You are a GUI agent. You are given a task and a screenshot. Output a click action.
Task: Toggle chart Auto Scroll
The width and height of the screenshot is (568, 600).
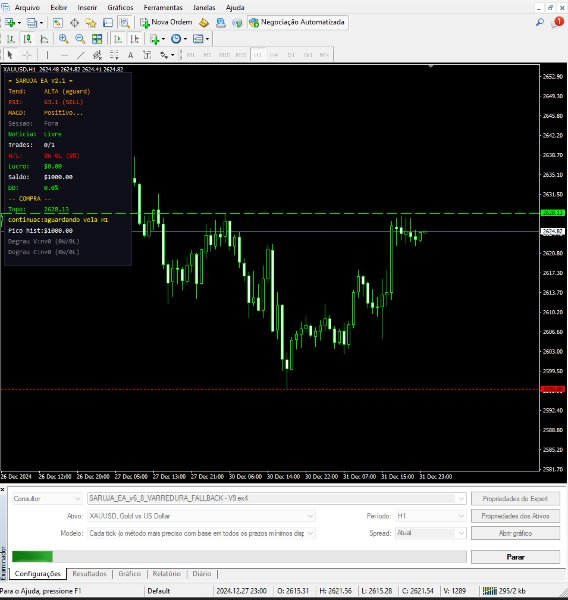coord(118,39)
